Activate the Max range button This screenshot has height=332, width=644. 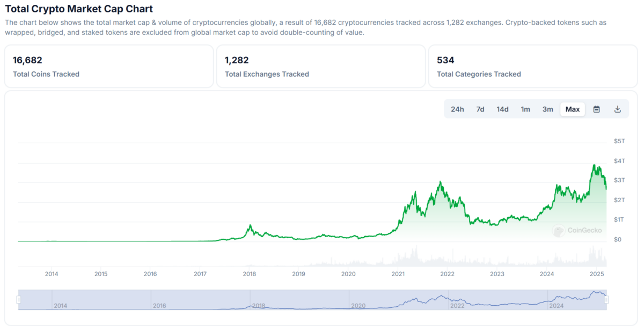click(x=573, y=109)
